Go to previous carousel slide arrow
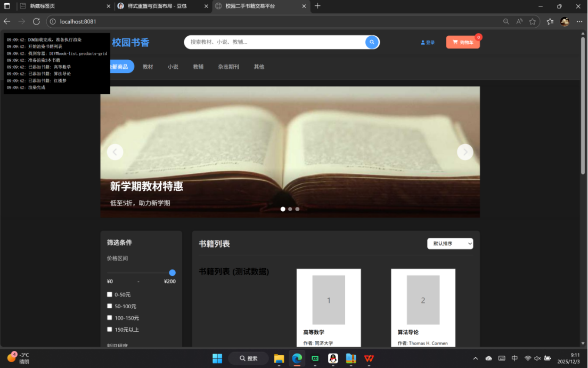This screenshot has width=588, height=368. coord(115,152)
